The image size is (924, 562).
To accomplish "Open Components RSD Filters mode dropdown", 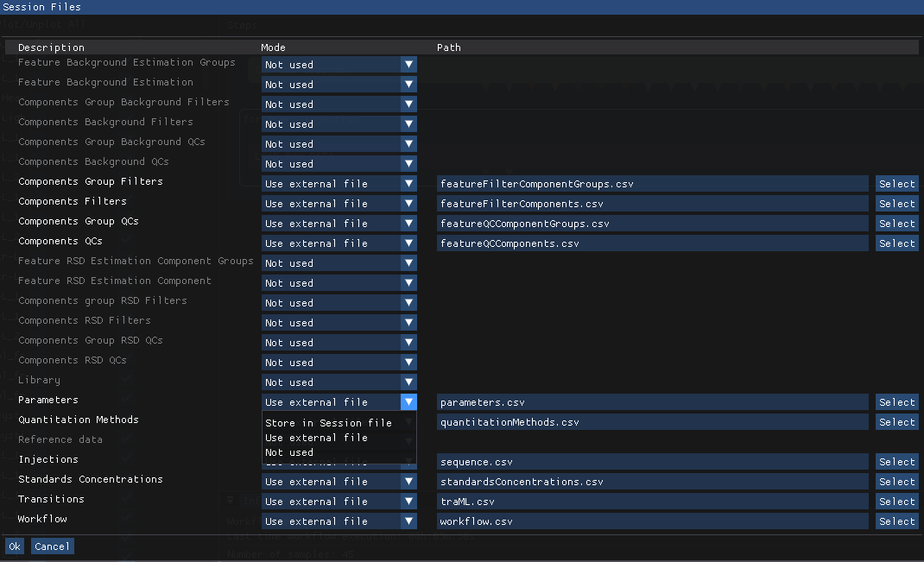I will tap(339, 323).
